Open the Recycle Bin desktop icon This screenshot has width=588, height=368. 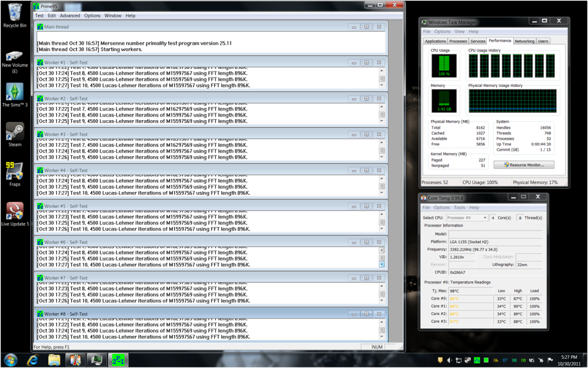[x=14, y=16]
